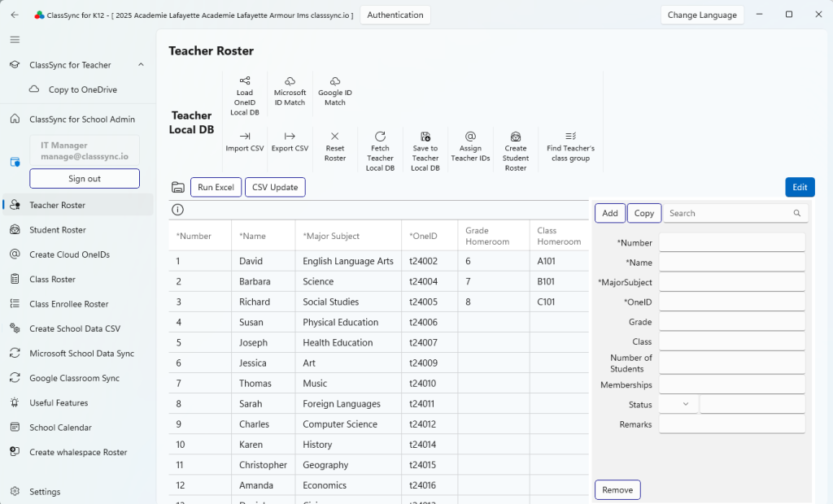Save to Teacher Local DB
Viewport: 833px width, 504px height.
tap(425, 151)
